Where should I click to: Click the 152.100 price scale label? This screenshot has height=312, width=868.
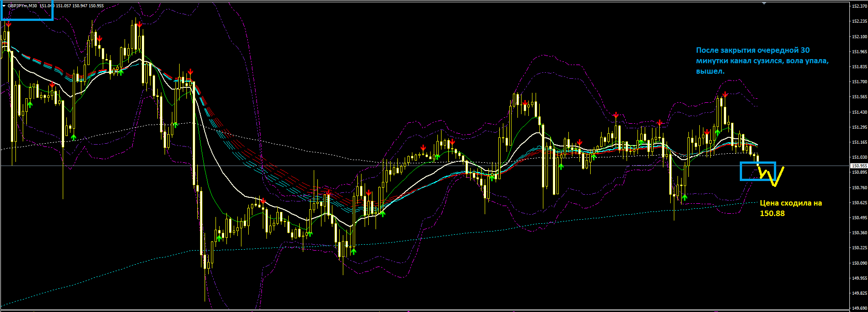[859, 36]
